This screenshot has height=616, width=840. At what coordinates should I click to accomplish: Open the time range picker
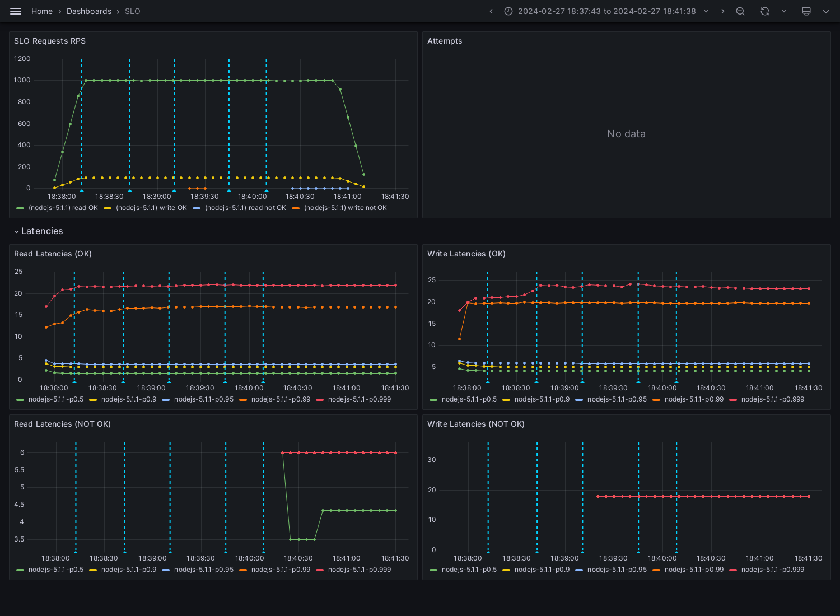pos(606,11)
